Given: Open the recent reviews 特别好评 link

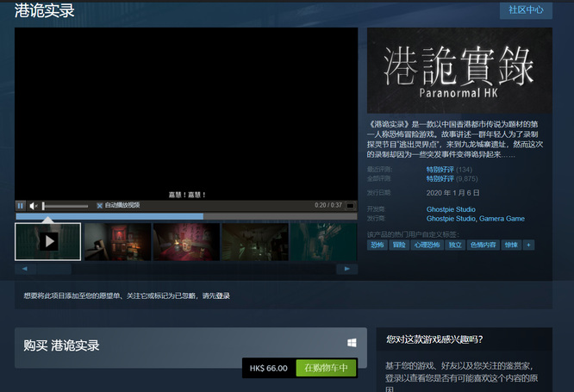Looking at the screenshot, I should [x=439, y=170].
